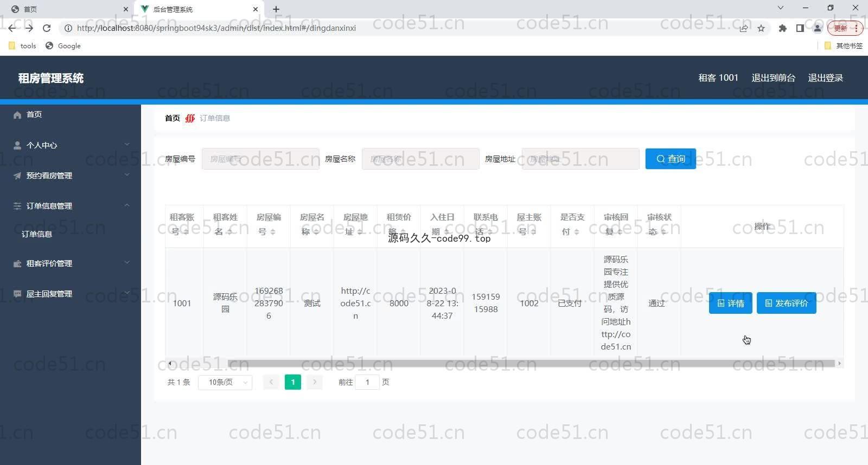Sort by the 入住日期 column
Image resolution: width=868 pixels, height=465 pixels.
[446, 232]
